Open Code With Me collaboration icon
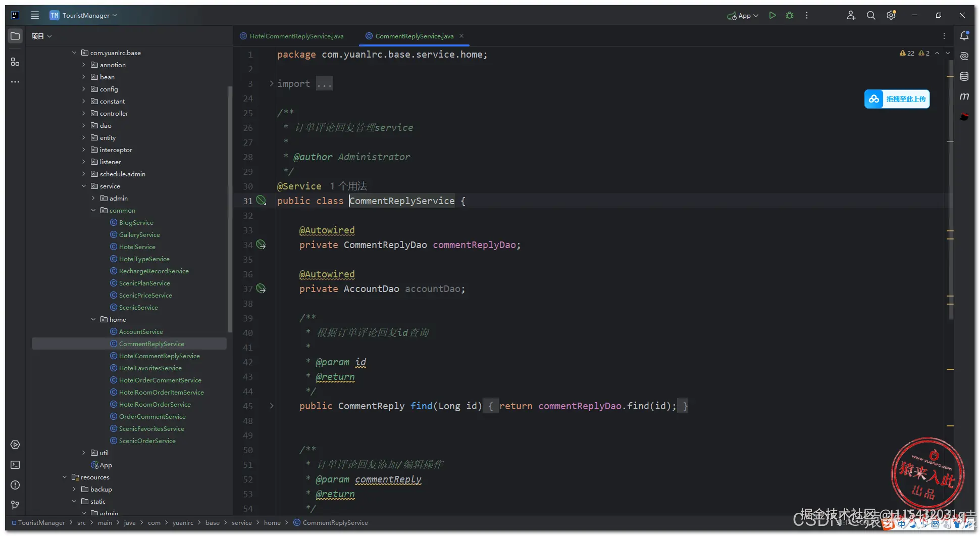 [851, 15]
